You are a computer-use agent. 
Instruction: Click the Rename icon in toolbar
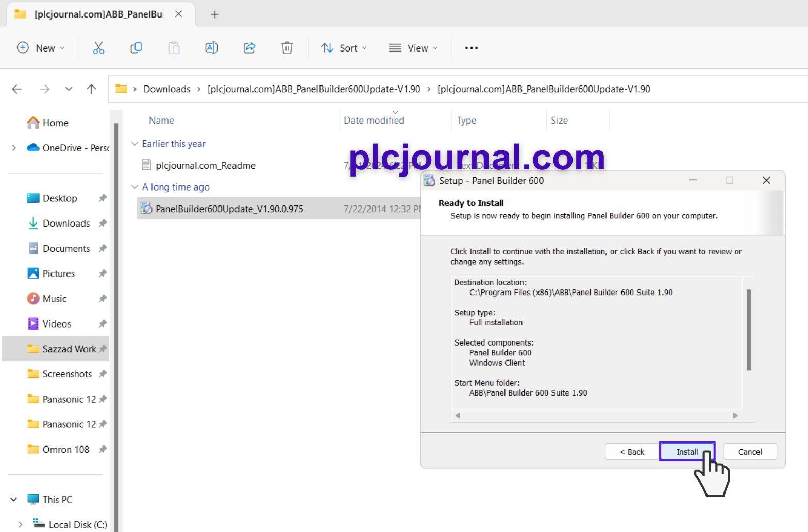[212, 48]
